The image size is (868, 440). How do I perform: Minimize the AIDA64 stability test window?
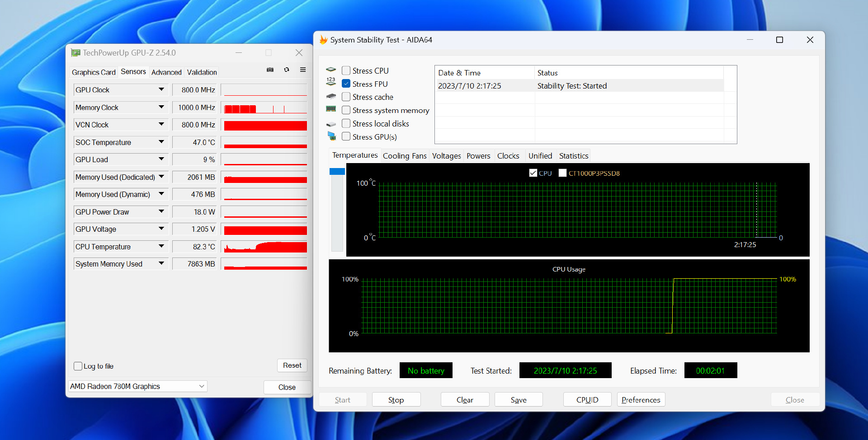[750, 40]
